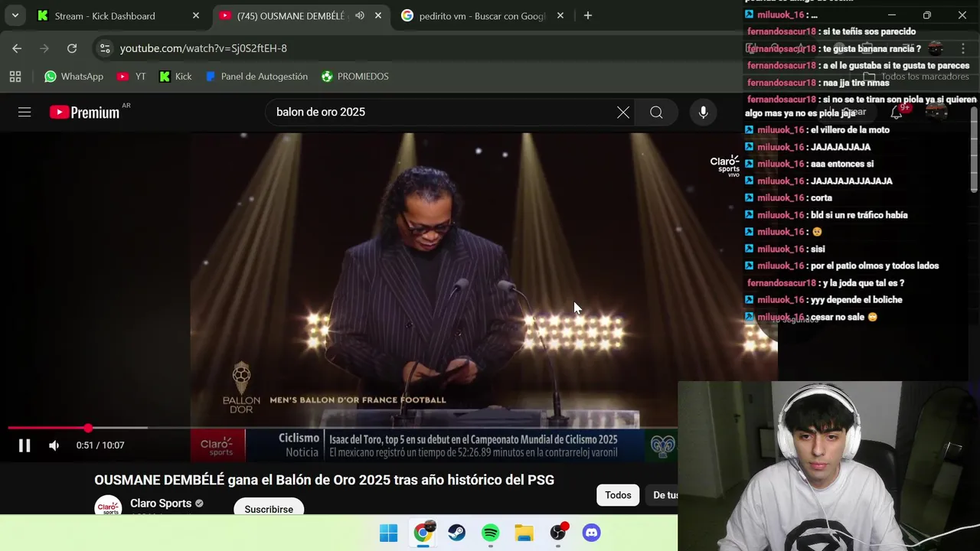
Task: Open the PROMIEDOS bookmark
Action: coord(355,77)
